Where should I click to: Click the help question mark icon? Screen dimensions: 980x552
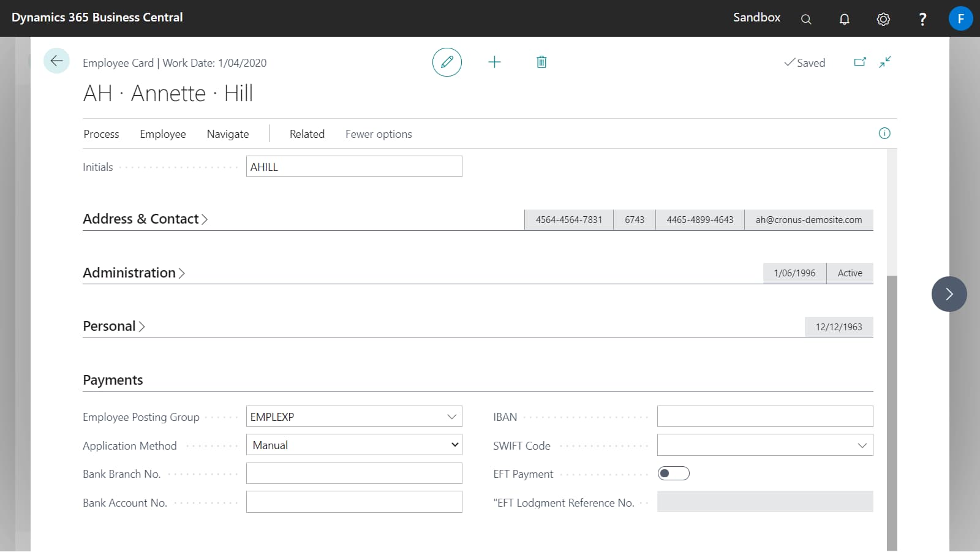coord(922,18)
